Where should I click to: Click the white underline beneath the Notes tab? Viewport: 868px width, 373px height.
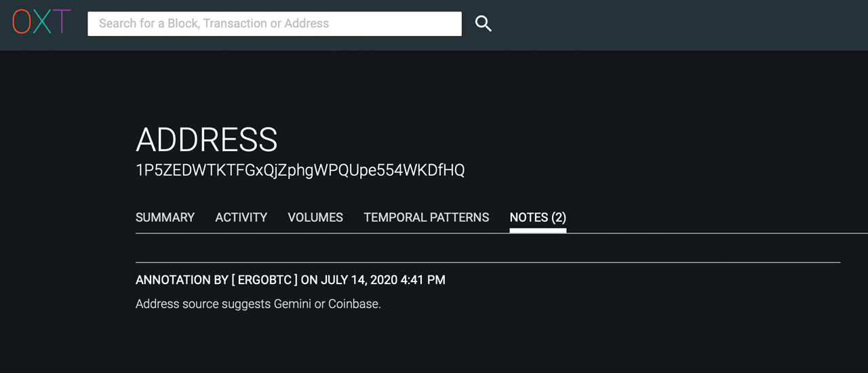pyautogui.click(x=538, y=231)
